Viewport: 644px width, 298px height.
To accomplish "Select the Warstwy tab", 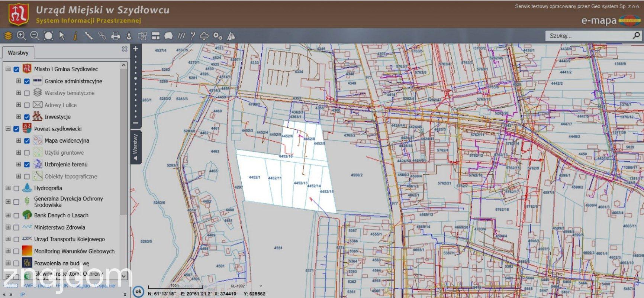I will [18, 53].
